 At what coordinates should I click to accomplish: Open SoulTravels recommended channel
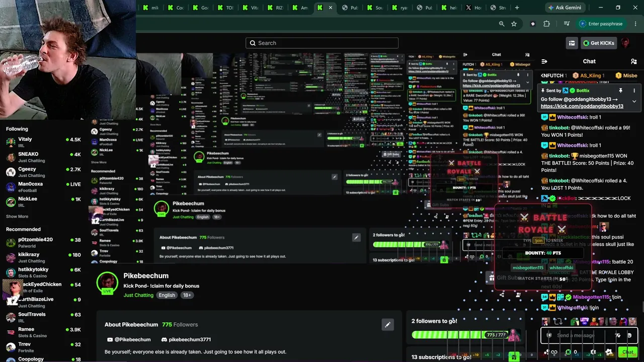click(43, 317)
